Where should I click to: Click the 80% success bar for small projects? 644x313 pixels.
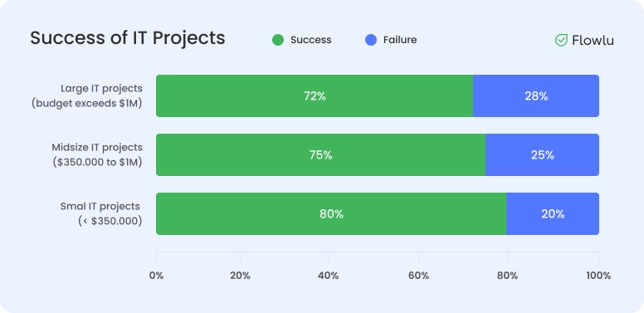point(331,214)
